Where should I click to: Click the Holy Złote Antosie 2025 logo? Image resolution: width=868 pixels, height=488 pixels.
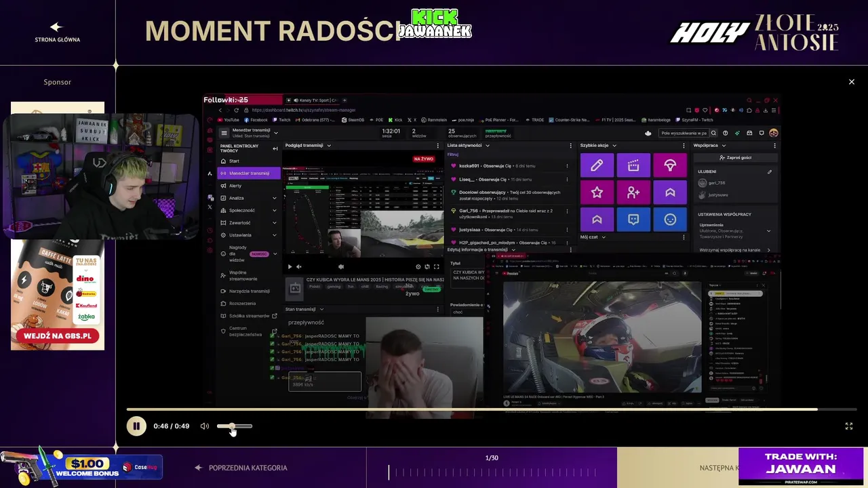[x=755, y=32]
